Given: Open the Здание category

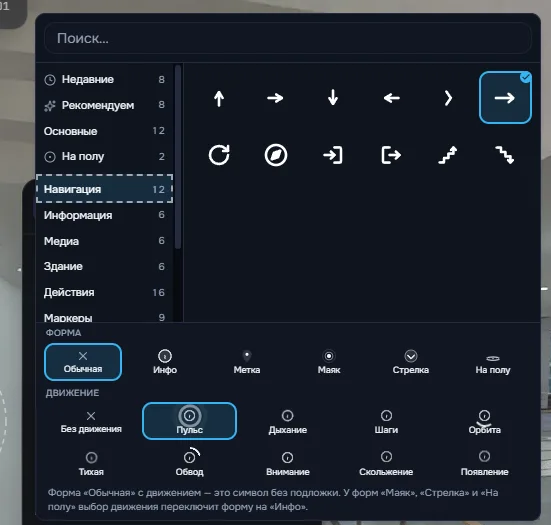Looking at the screenshot, I should (104, 266).
